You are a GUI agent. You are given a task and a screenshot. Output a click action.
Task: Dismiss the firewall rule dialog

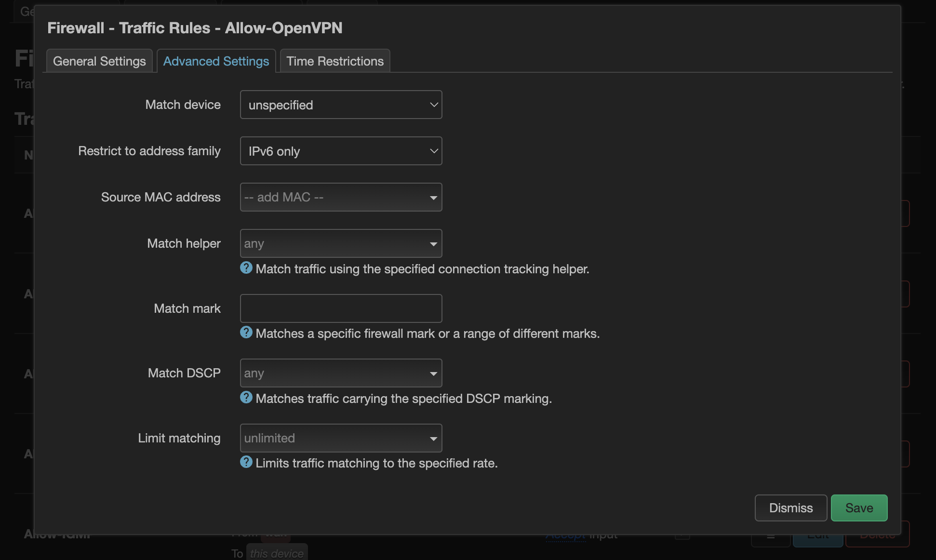(791, 508)
